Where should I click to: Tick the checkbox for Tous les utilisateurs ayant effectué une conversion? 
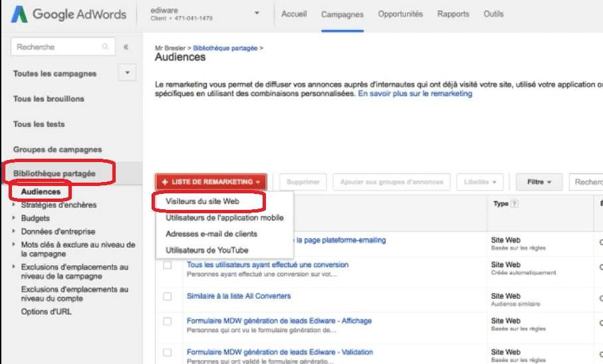pos(168,265)
